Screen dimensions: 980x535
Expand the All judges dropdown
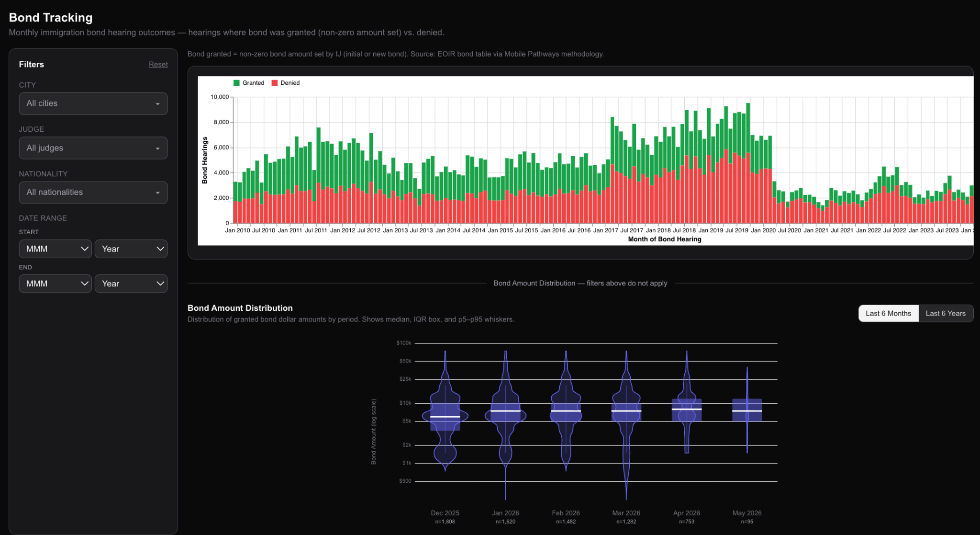(x=93, y=148)
